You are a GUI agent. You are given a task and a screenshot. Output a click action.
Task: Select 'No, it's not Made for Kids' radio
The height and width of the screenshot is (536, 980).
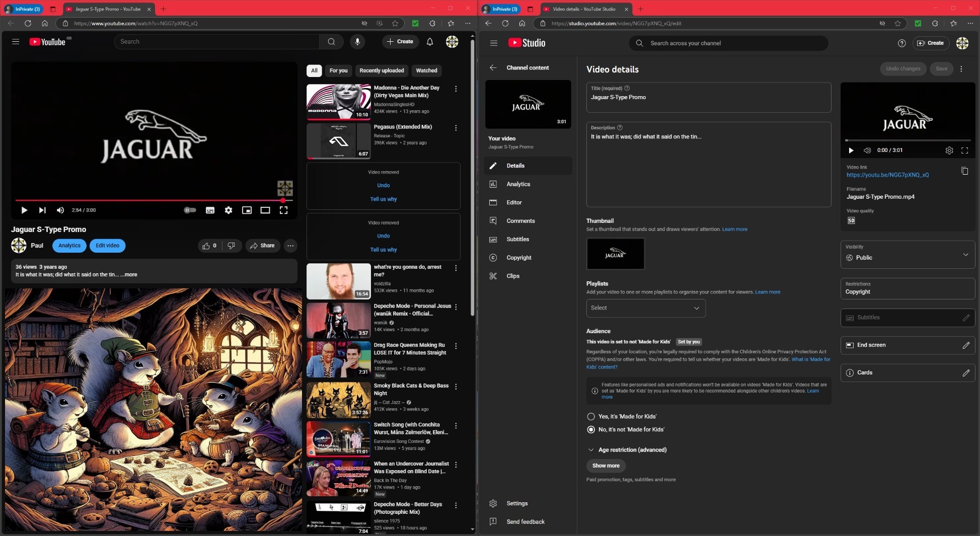coord(591,430)
